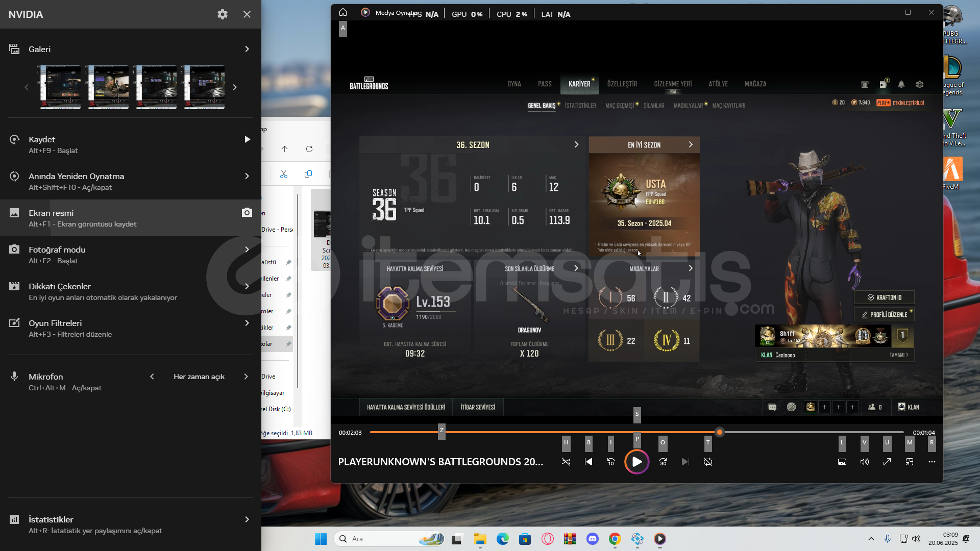Image resolution: width=980 pixels, height=551 pixels.
Task: Open TAMAMI link on clan banner
Action: pos(899,355)
